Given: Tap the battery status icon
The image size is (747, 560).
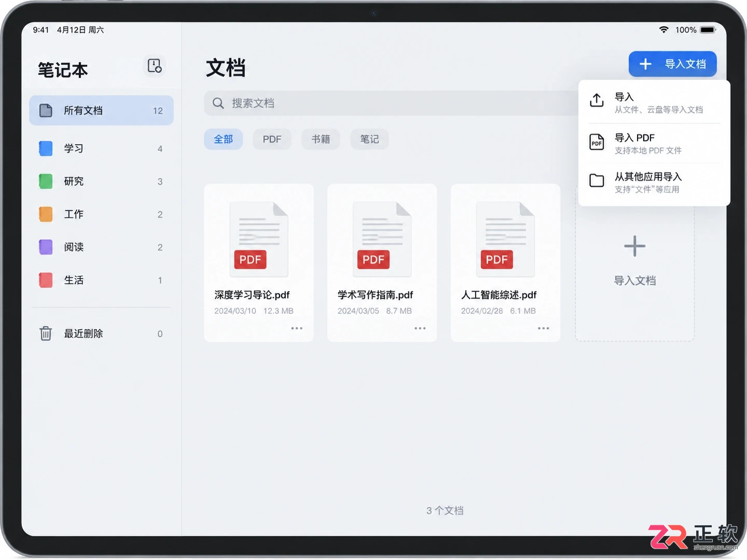Looking at the screenshot, I should [708, 30].
